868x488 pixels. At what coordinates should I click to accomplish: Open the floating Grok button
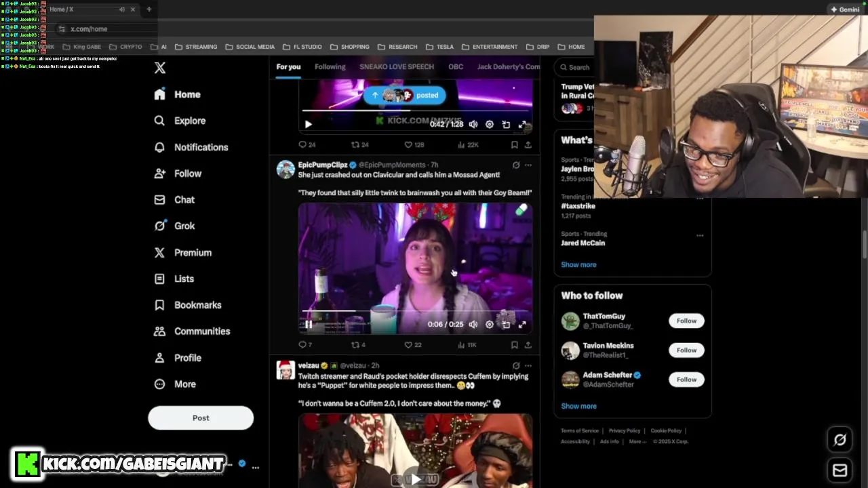[x=840, y=440]
